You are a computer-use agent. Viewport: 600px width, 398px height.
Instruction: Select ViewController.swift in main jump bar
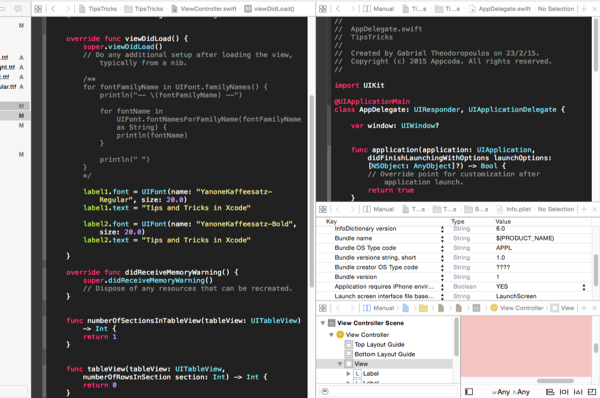[x=204, y=9]
